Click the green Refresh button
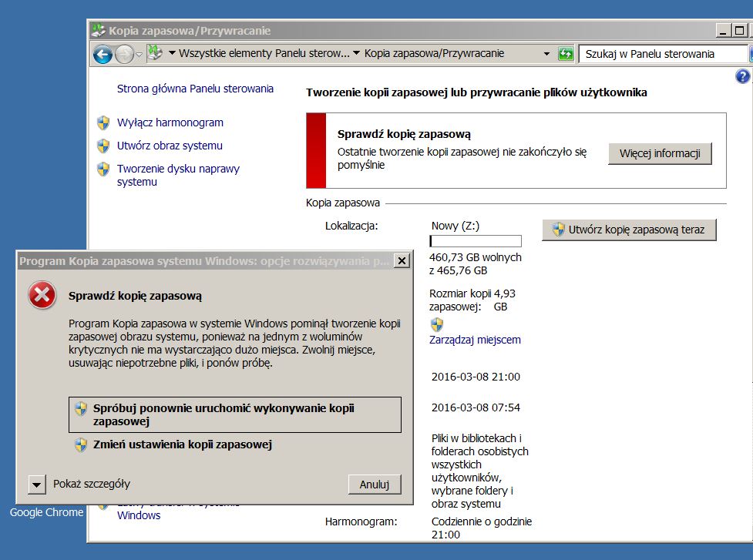This screenshot has width=753, height=560. [566, 54]
